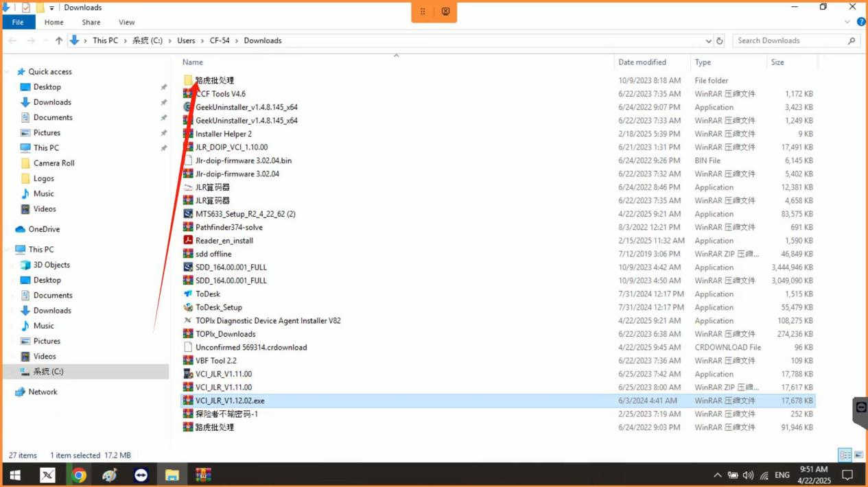This screenshot has height=487, width=868.
Task: Open Camera Roll folder in sidebar
Action: click(54, 163)
